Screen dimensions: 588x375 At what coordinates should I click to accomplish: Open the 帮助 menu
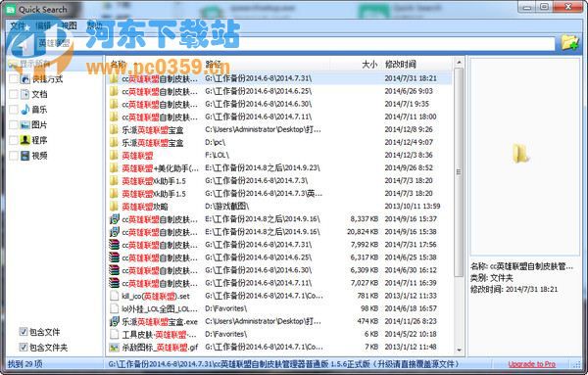pos(94,25)
